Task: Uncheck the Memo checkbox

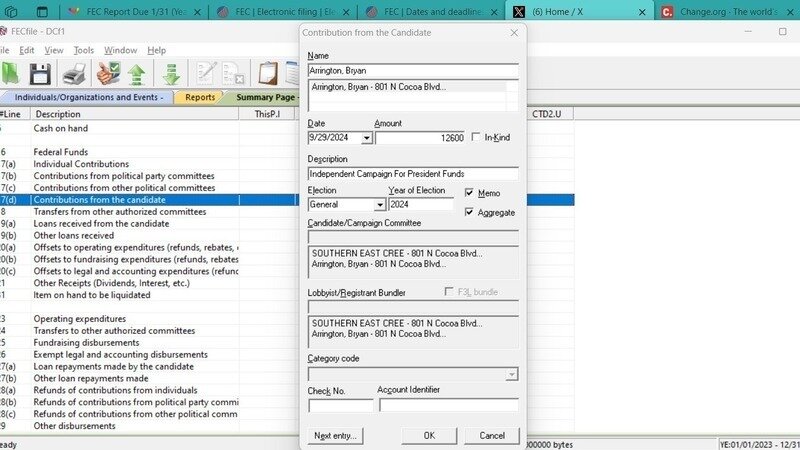Action: click(469, 192)
